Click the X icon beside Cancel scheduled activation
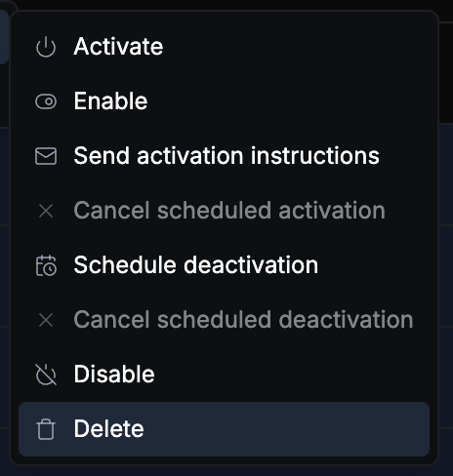This screenshot has height=476, width=453. click(x=46, y=211)
